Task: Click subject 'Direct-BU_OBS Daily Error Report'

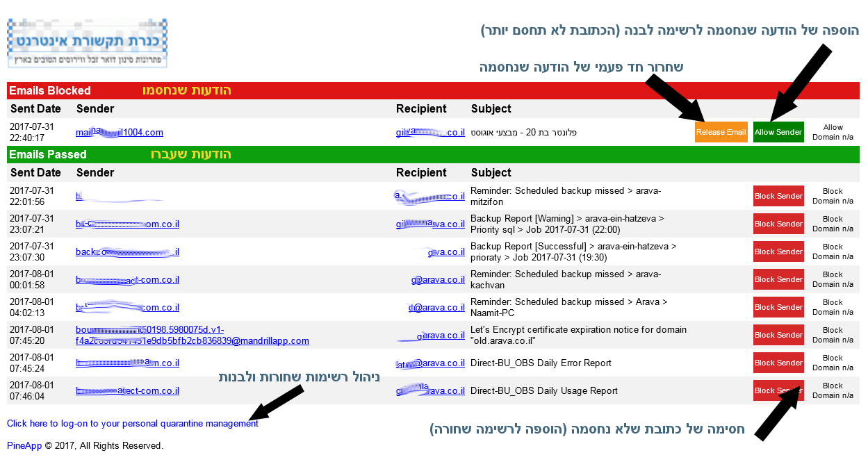Action: pos(541,363)
